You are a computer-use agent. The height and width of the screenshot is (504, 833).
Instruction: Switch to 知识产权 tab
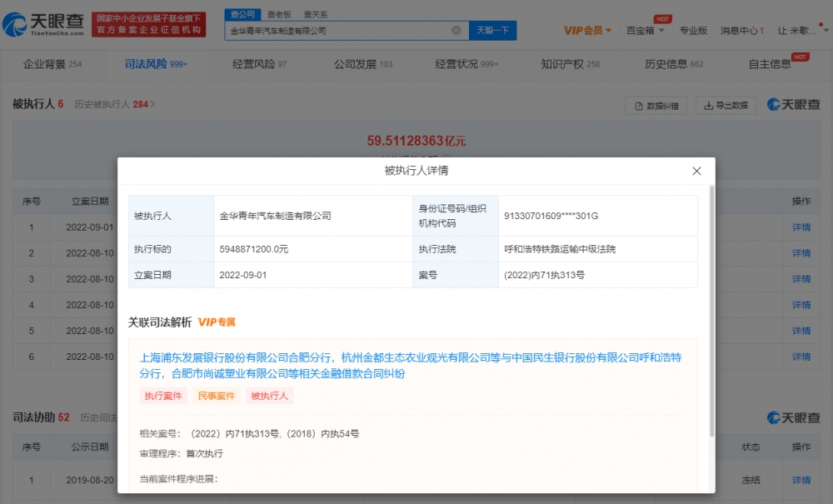[x=570, y=64]
